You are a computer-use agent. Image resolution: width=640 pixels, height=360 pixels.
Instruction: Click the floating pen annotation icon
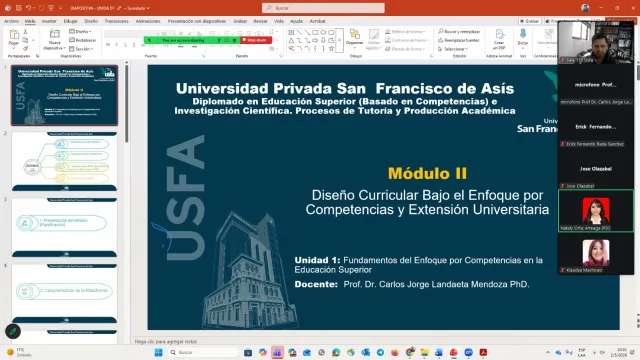[13, 331]
